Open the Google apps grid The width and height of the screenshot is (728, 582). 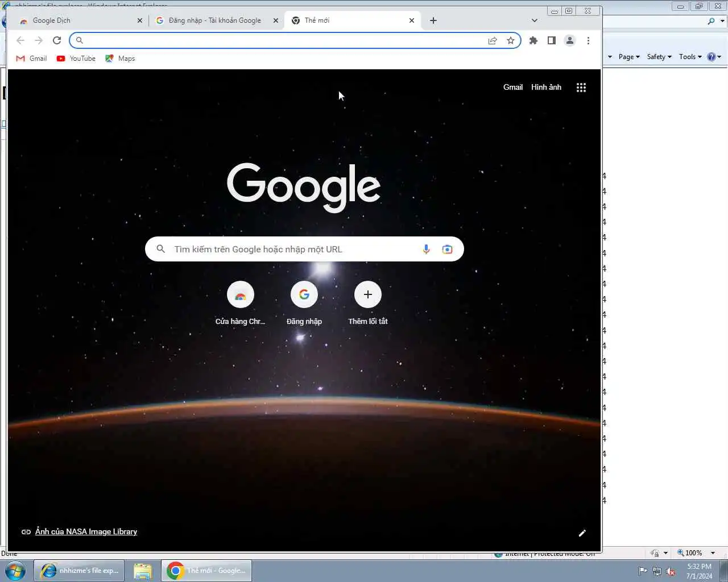coord(581,88)
